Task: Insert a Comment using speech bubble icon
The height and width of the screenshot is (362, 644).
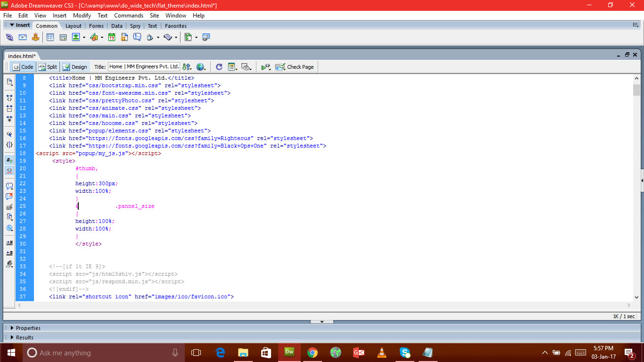Action: [137, 37]
